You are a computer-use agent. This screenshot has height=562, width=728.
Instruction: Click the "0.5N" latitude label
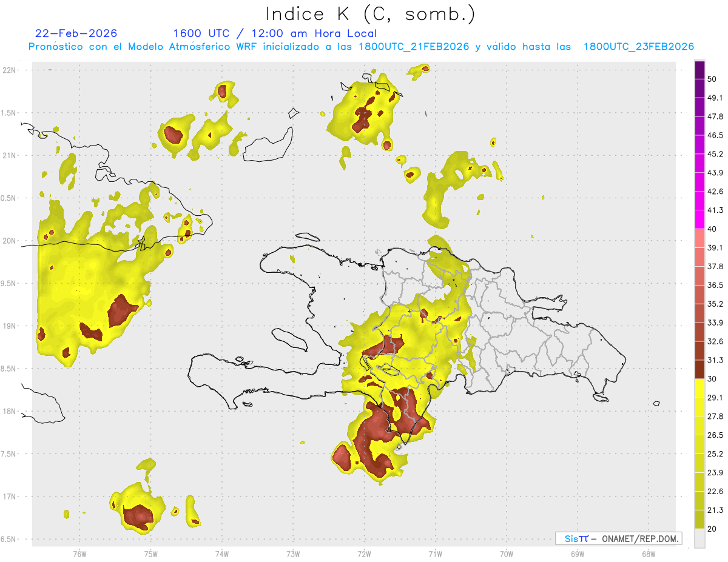[8, 198]
